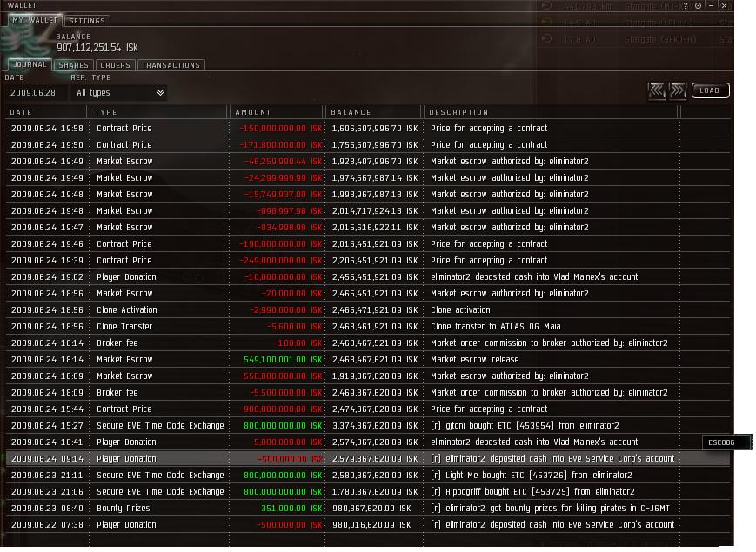Click 'Clone transfer to ATLAS OG Maia' description
The height and width of the screenshot is (552, 756).
coord(495,326)
